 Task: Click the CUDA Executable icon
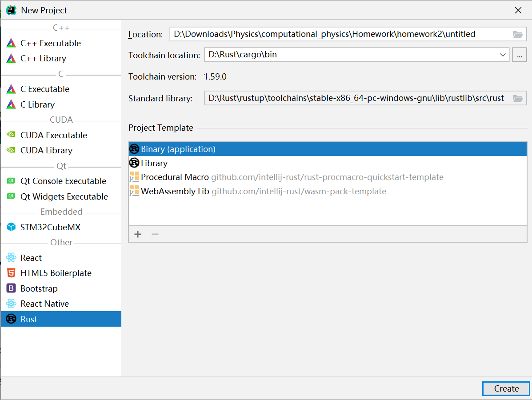coord(11,135)
